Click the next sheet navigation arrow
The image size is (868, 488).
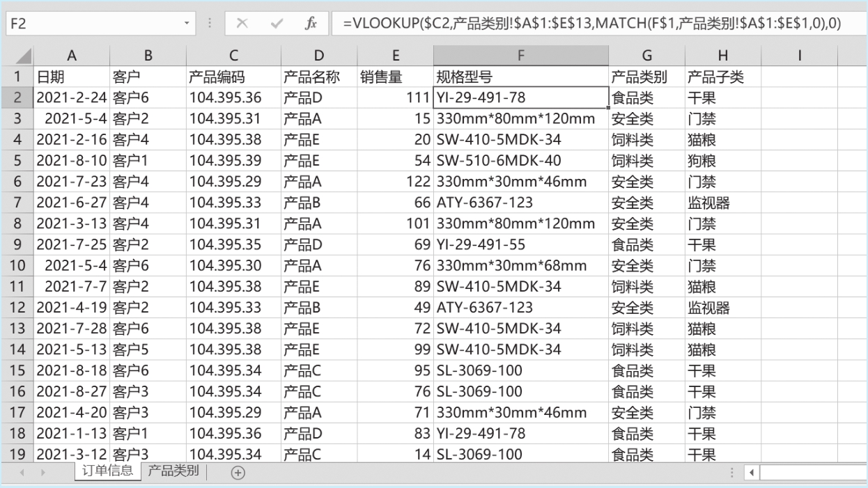click(x=42, y=473)
